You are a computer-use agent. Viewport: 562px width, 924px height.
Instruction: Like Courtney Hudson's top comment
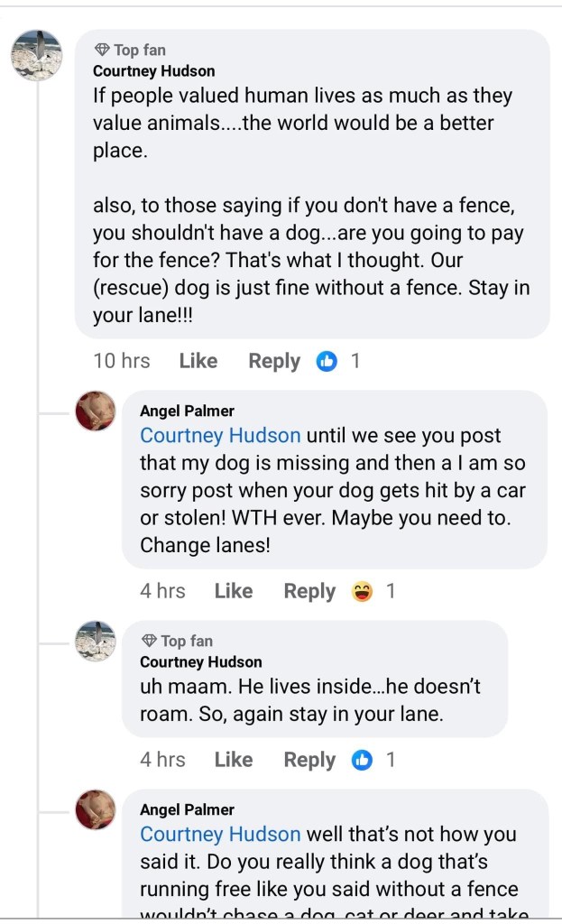click(x=198, y=362)
